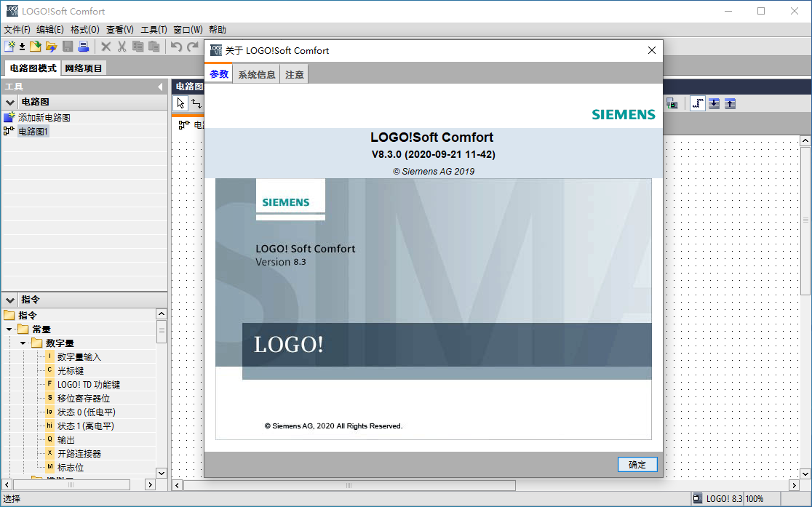Select 电路图1 in the circuit list
Viewport: 812px width, 507px height.
(33, 132)
